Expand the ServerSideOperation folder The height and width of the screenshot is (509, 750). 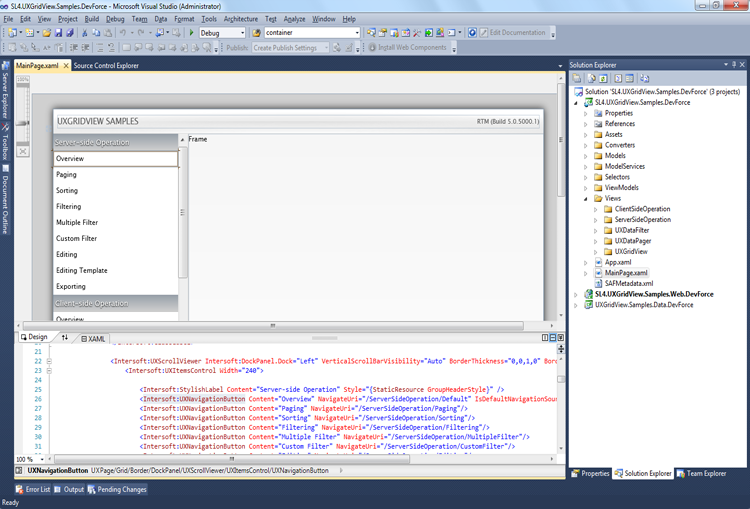pos(596,220)
